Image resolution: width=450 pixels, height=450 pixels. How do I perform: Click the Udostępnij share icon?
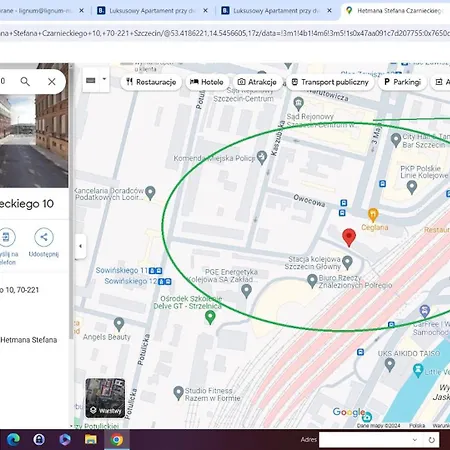(x=44, y=237)
